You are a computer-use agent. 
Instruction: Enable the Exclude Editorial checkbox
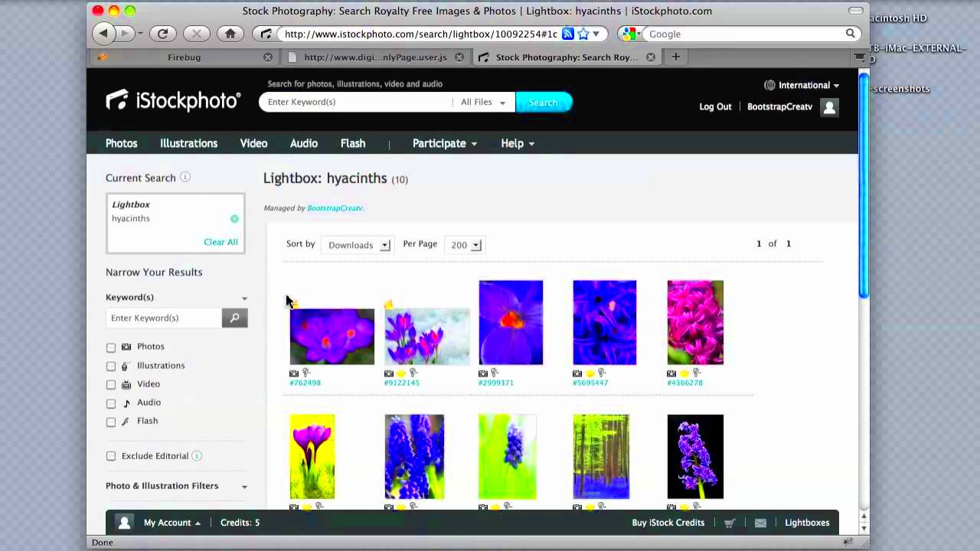[111, 455]
